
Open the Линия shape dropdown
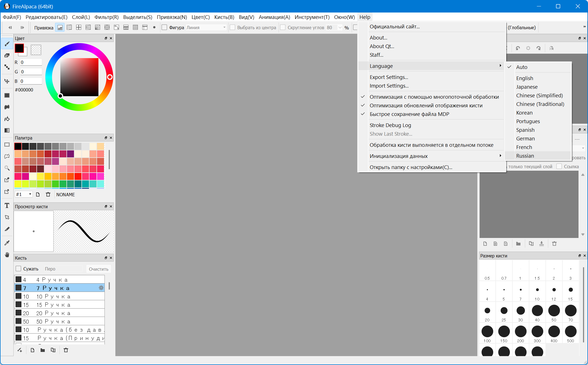(x=206, y=27)
